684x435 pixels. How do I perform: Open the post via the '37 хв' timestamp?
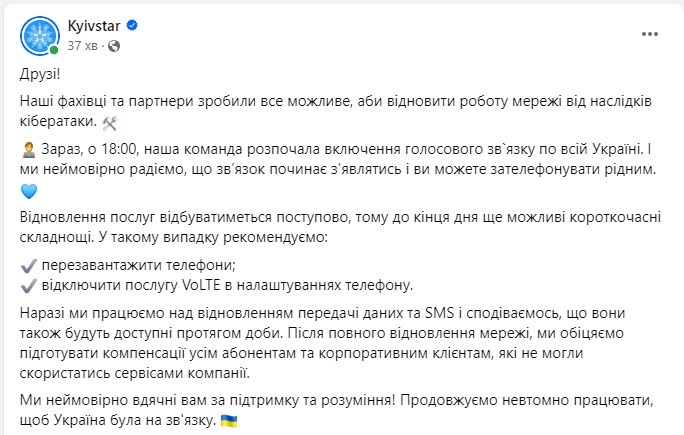pyautogui.click(x=82, y=46)
